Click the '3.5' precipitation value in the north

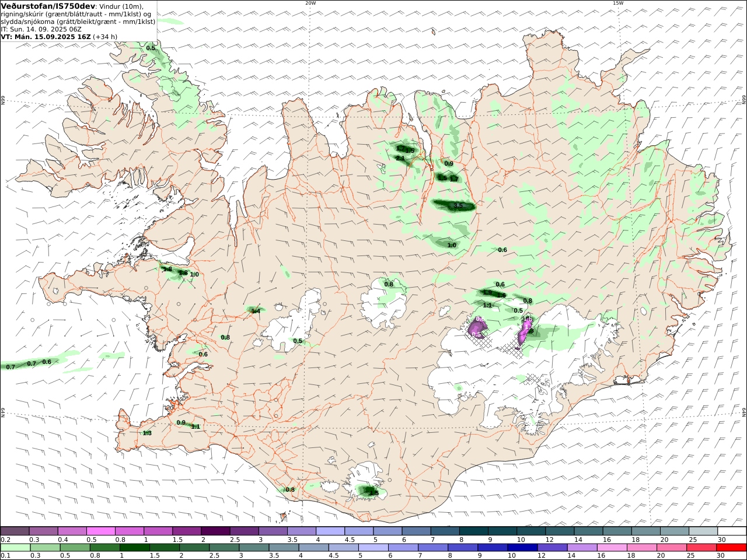[458, 205]
